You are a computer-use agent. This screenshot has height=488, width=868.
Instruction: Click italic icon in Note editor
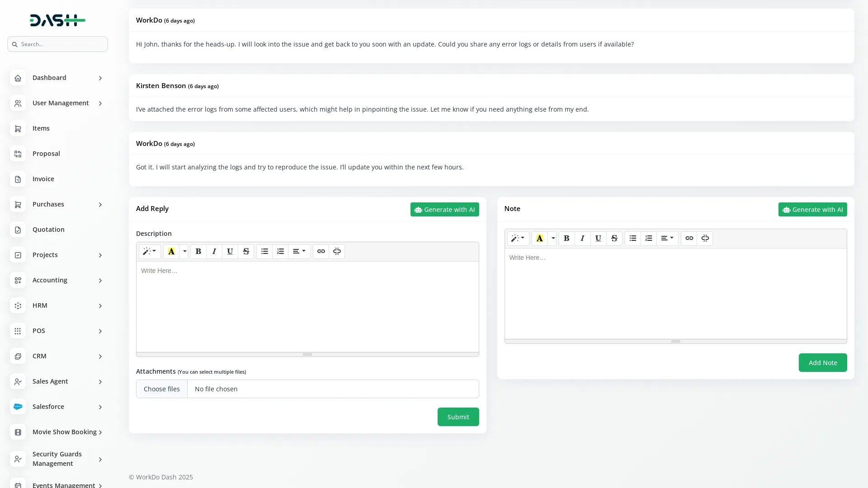tap(582, 239)
